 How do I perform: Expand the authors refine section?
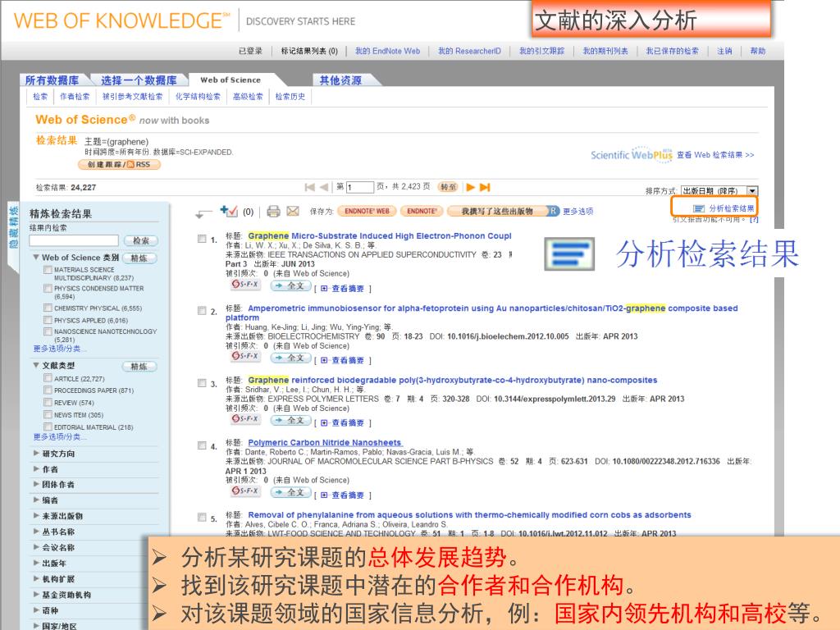coord(36,468)
